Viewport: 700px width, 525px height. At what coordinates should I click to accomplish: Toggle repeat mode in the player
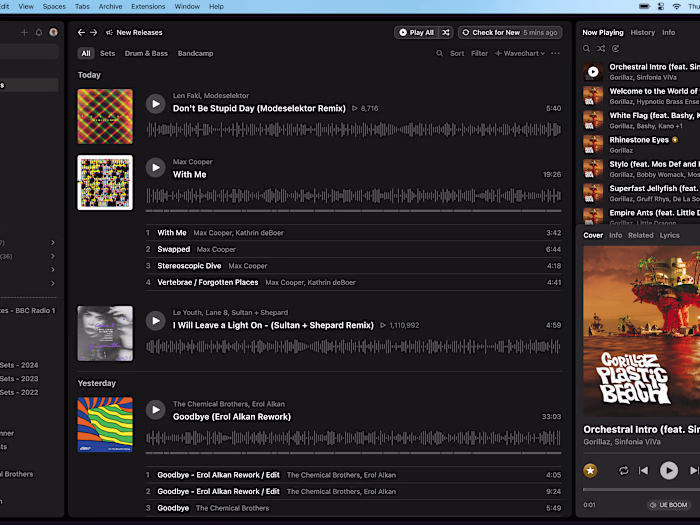tap(623, 470)
